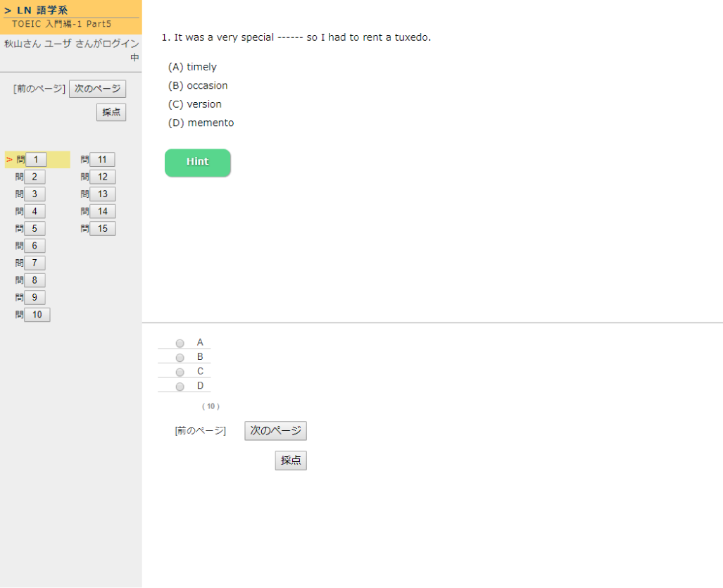Click previous page text in sidebar
Screen dimensions: 723x588
39,89
